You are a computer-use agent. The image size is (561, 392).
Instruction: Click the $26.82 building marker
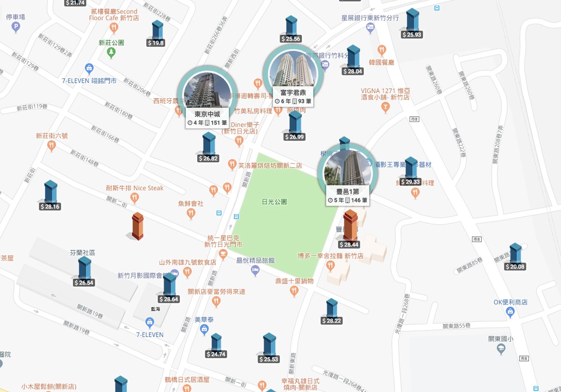[209, 147]
